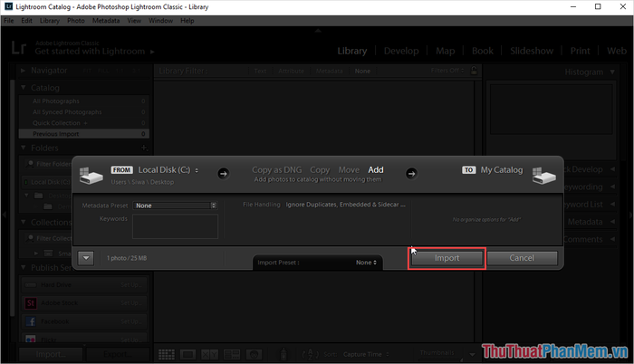
Task: Select the Copy import method
Action: coord(320,170)
